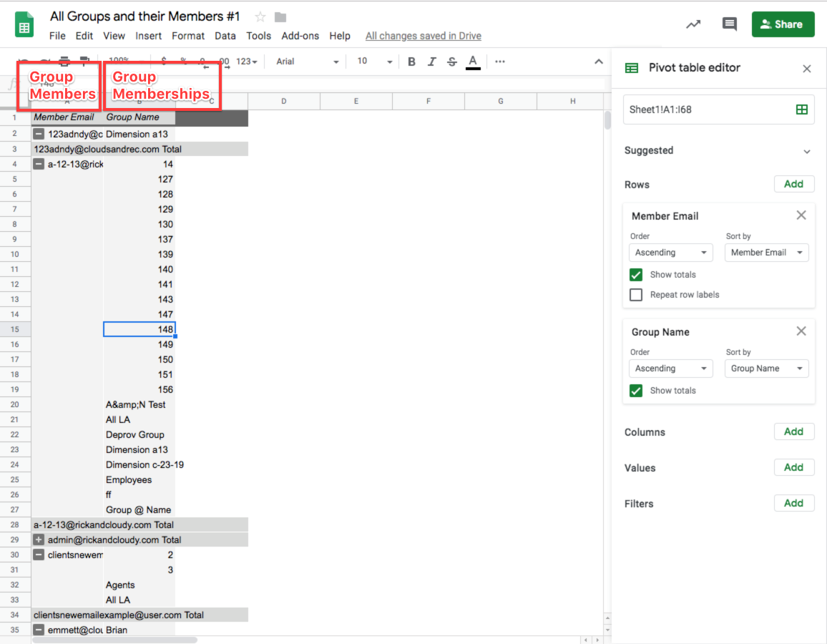The height and width of the screenshot is (644, 827).
Task: Uncheck Show totals under Group Name
Action: pyautogui.click(x=636, y=390)
